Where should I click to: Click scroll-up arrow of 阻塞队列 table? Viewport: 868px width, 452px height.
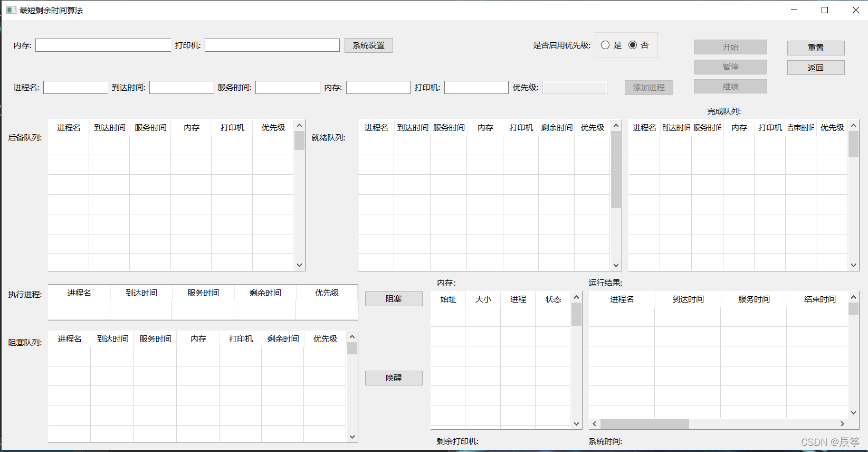coord(352,337)
